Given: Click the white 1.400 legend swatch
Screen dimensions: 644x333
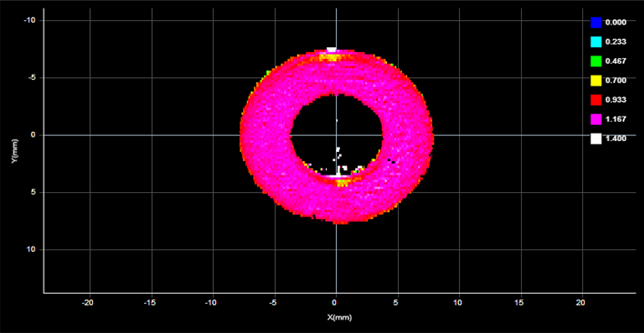Looking at the screenshot, I should point(596,138).
